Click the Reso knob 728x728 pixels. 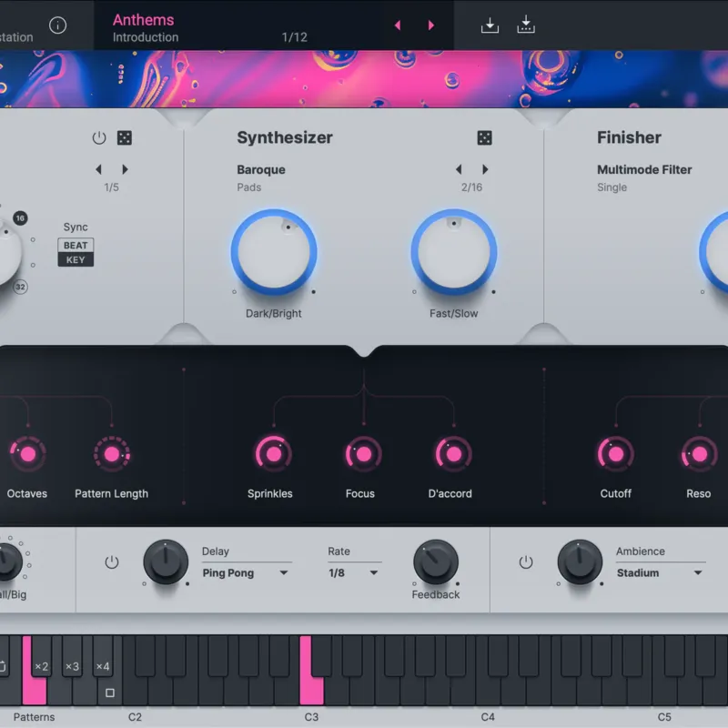(699, 454)
